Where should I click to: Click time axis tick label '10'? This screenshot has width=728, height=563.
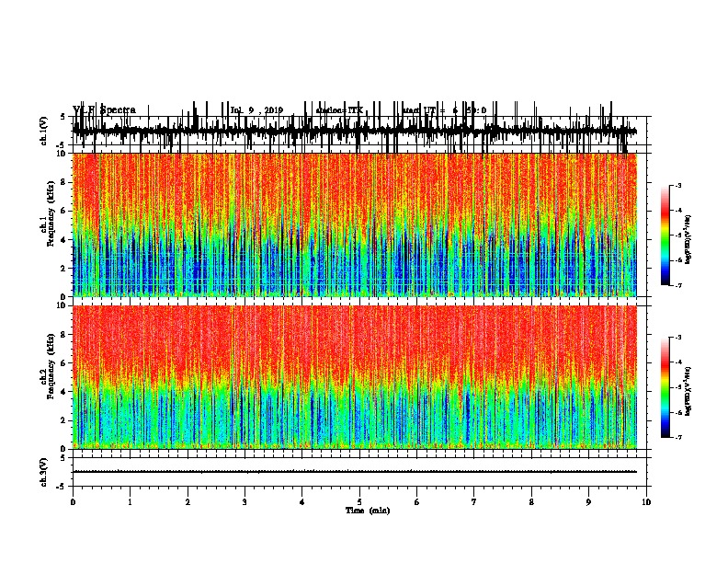tap(646, 502)
